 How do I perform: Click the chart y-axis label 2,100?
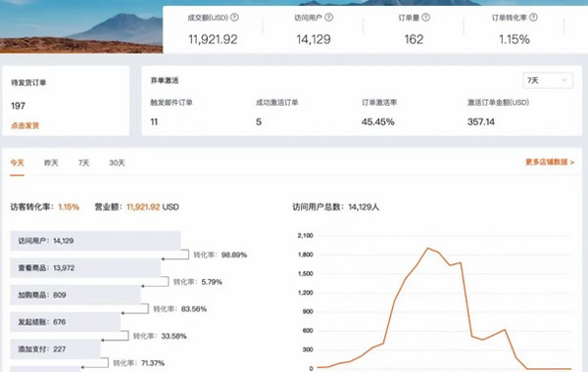pyautogui.click(x=305, y=236)
